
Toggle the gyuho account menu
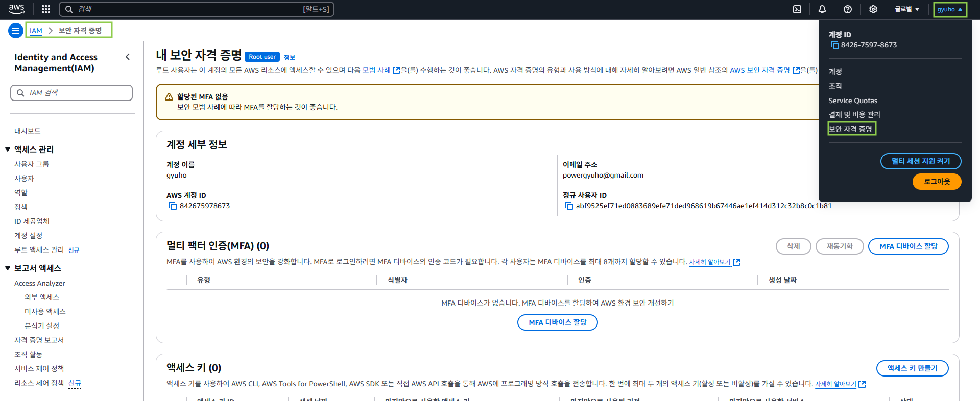pos(950,9)
